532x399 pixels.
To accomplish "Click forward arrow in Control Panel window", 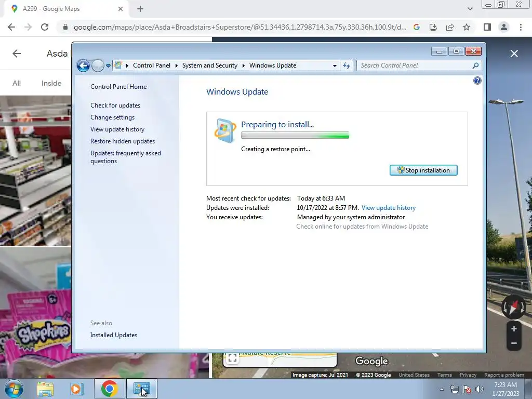I will (98, 65).
